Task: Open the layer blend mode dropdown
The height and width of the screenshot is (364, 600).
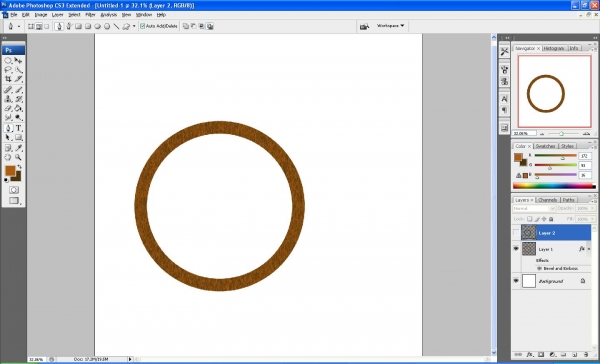Action: (x=534, y=209)
